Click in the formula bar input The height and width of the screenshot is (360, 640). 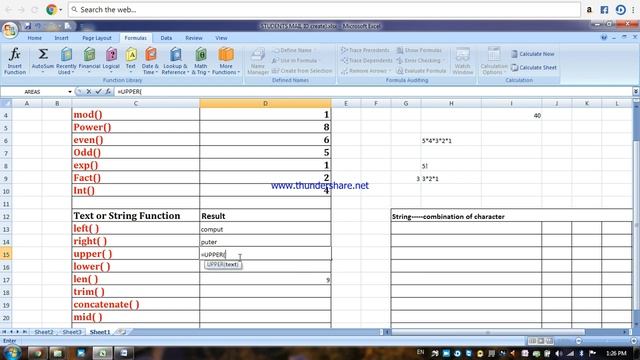(373, 92)
